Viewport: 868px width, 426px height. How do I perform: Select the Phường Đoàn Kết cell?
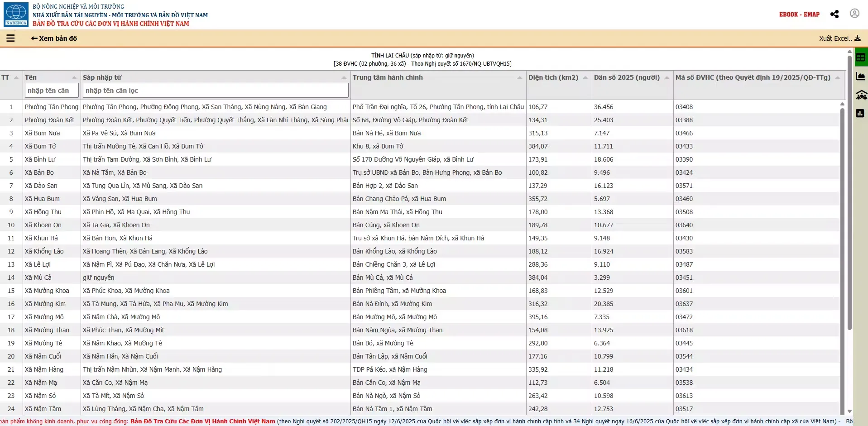click(49, 120)
